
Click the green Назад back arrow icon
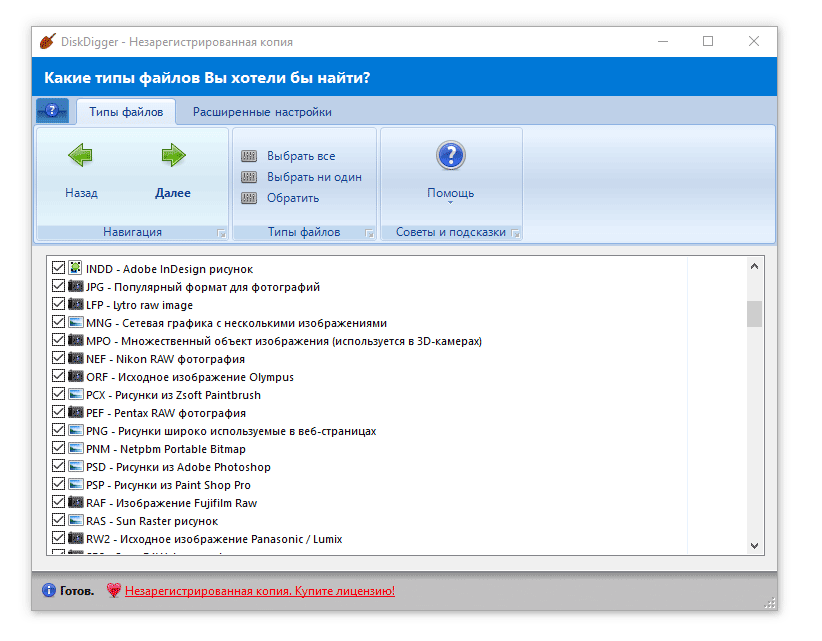coord(81,155)
